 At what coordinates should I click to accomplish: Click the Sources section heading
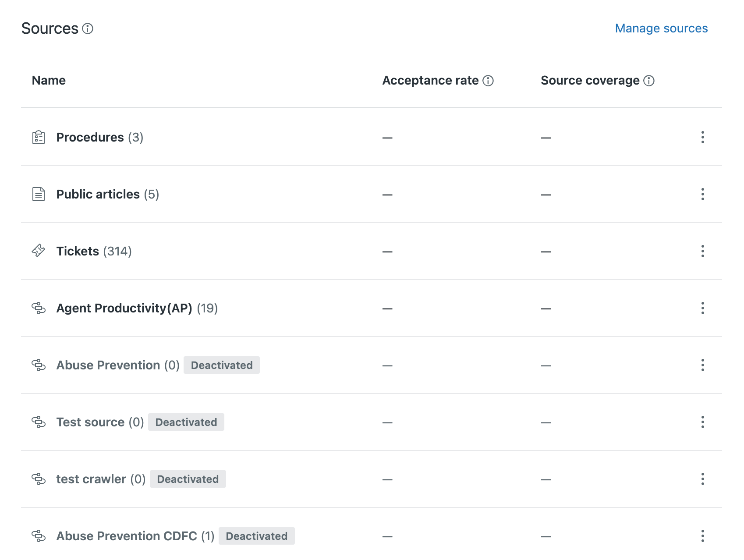tap(50, 28)
